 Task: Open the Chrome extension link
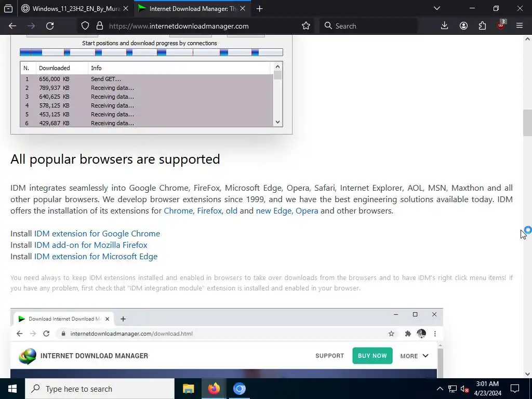(178, 211)
